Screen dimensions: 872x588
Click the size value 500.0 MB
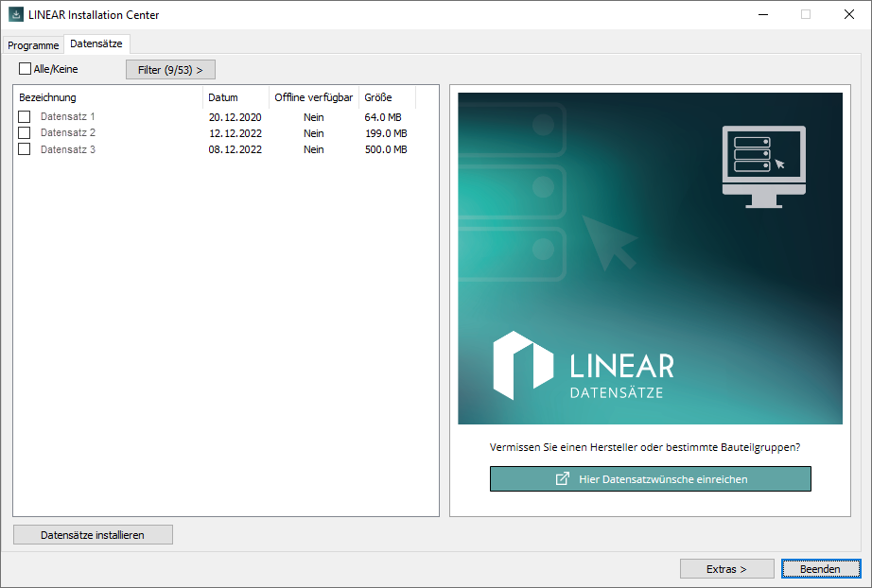click(x=386, y=149)
